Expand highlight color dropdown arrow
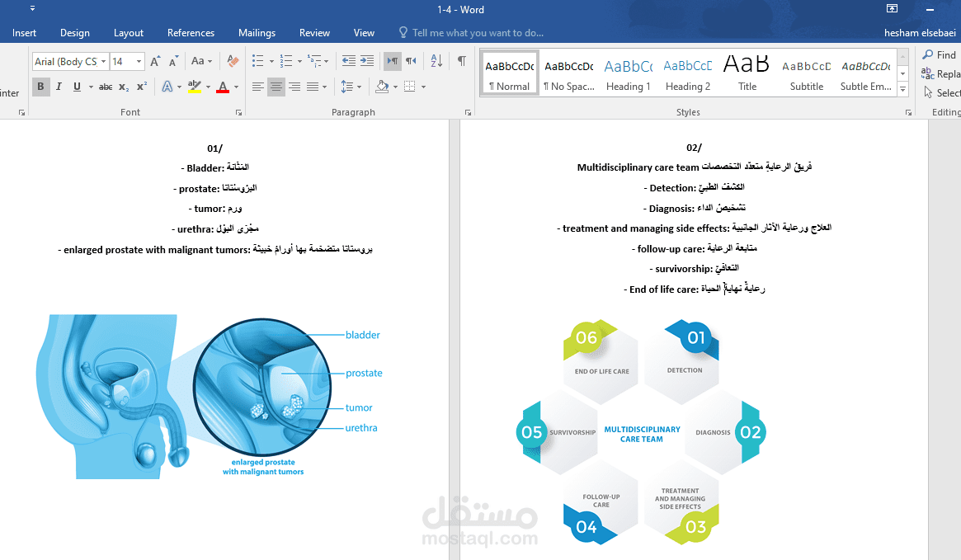Screen dimensions: 961x560 [208, 87]
